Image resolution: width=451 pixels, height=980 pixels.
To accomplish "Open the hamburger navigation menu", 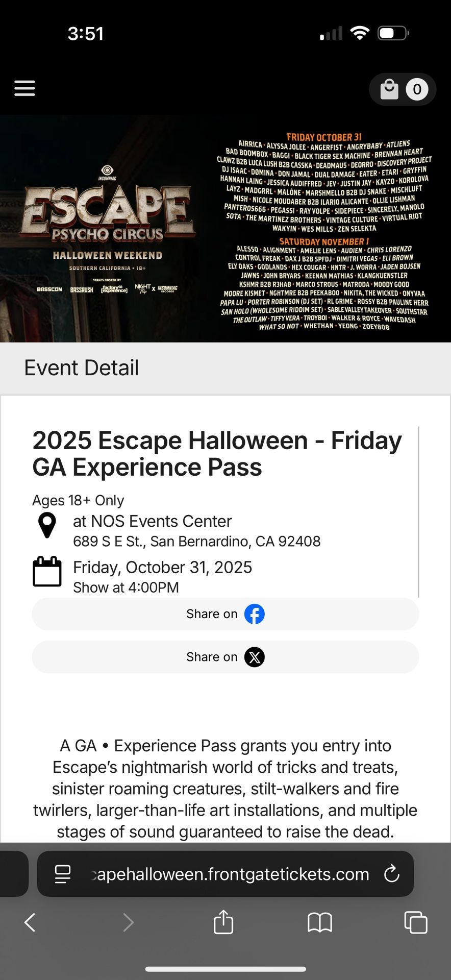I will pyautogui.click(x=24, y=88).
